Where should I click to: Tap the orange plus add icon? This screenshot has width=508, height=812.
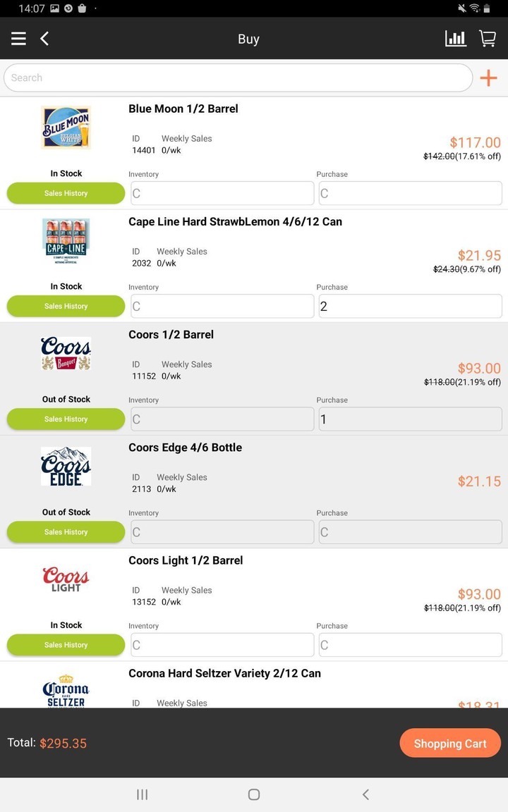coord(488,78)
